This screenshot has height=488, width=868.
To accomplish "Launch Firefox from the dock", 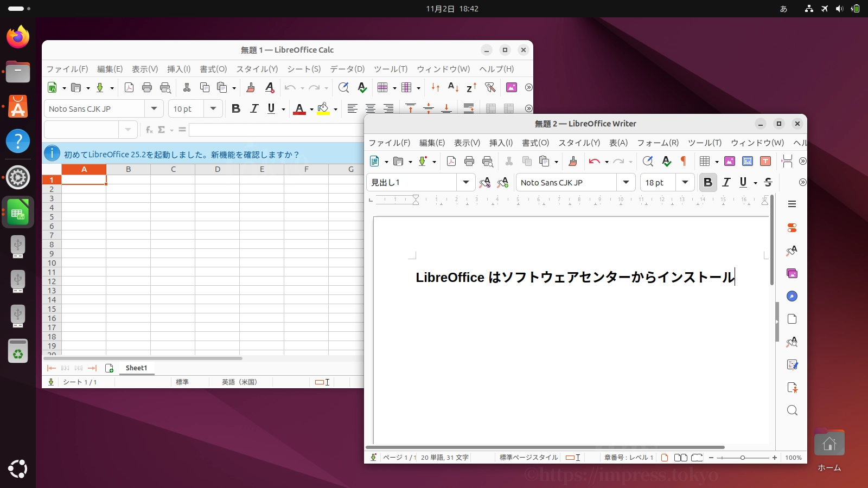I will click(18, 37).
